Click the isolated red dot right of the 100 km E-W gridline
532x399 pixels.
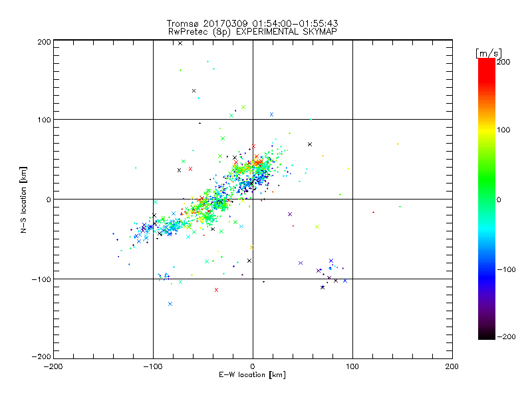pyautogui.click(x=373, y=212)
